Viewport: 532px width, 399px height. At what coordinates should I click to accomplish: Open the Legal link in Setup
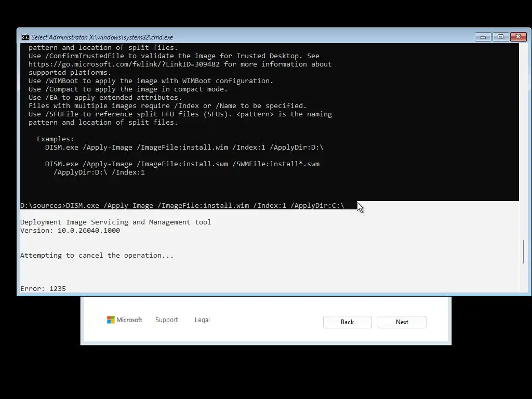(x=202, y=320)
